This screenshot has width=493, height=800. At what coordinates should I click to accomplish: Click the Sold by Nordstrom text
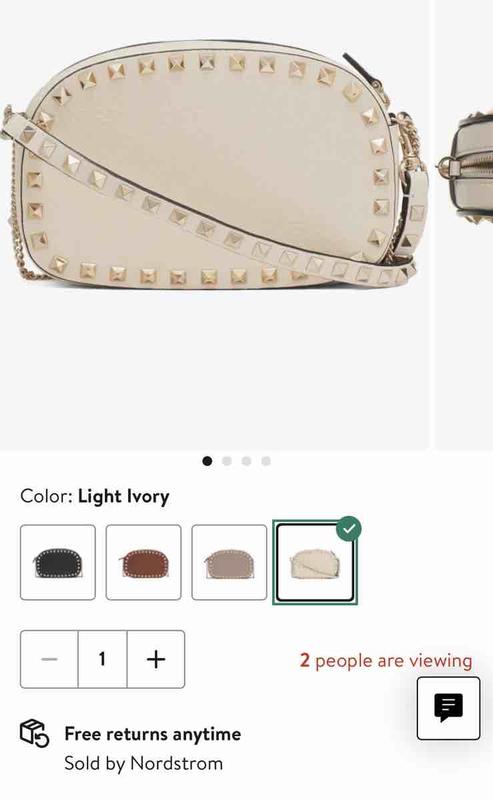point(143,763)
